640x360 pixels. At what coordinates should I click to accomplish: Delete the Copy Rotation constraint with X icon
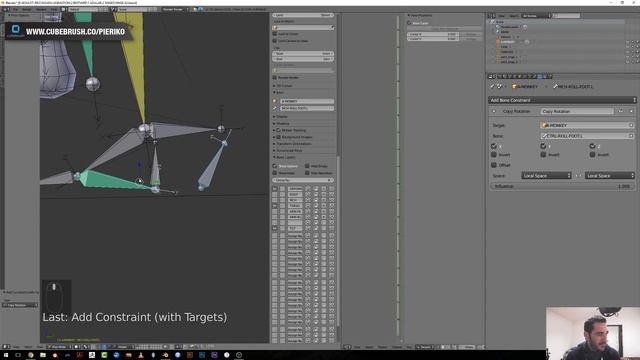631,111
